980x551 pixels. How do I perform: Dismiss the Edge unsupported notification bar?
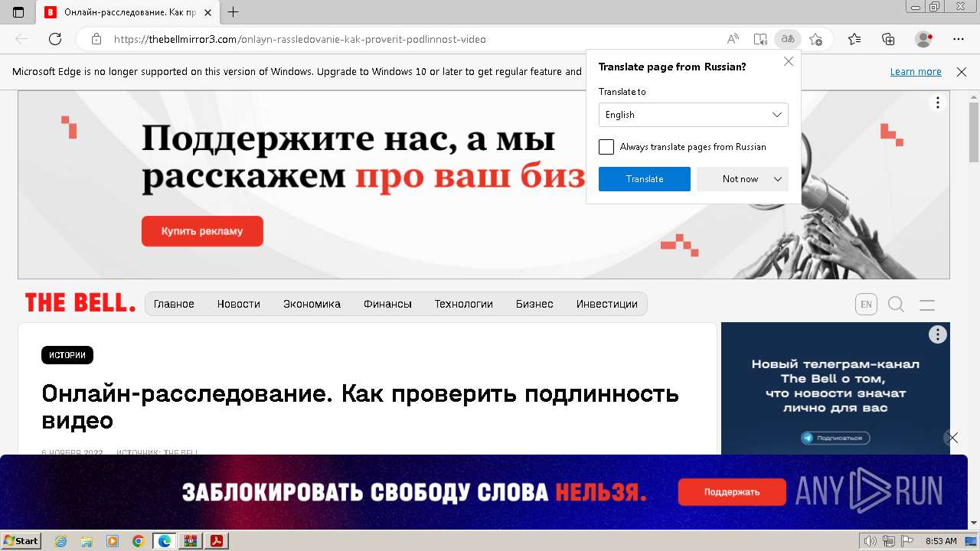962,72
